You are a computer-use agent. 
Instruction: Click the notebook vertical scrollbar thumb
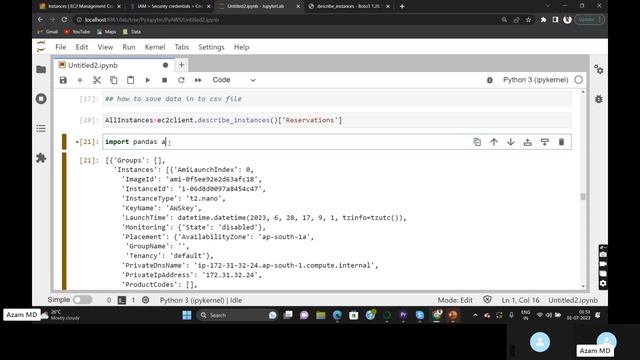point(583,197)
